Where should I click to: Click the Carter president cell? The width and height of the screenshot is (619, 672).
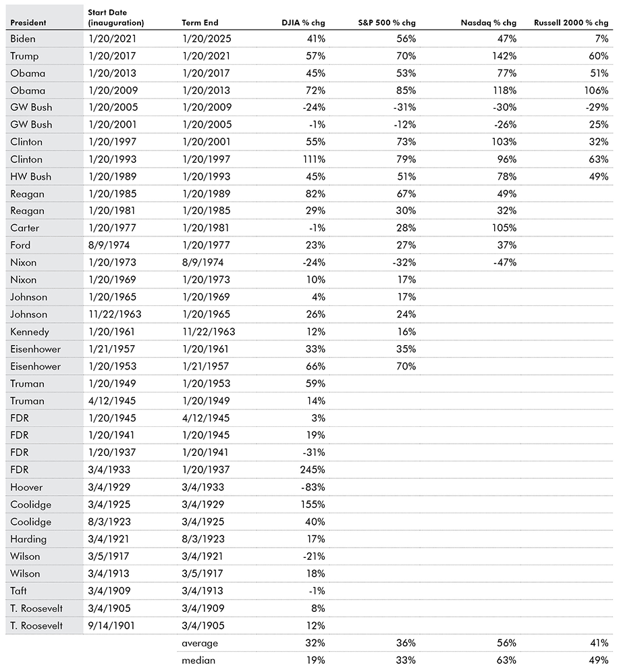[25, 228]
